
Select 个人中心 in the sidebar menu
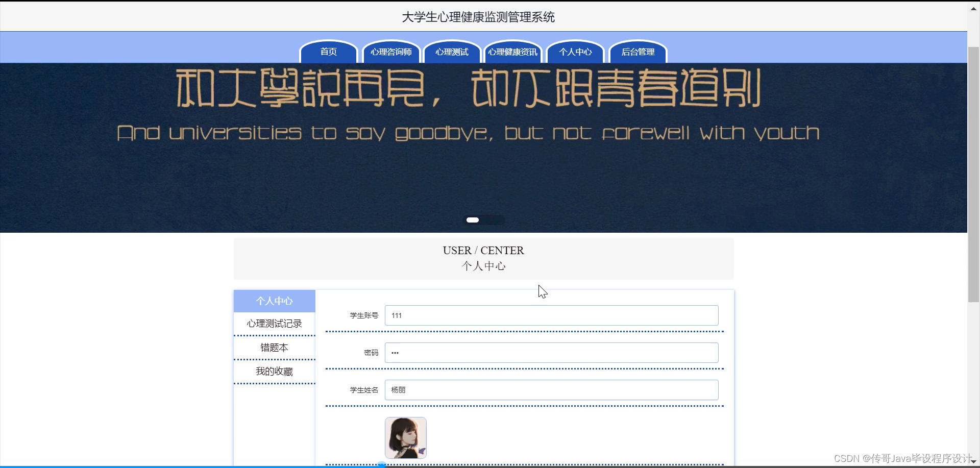[274, 301]
